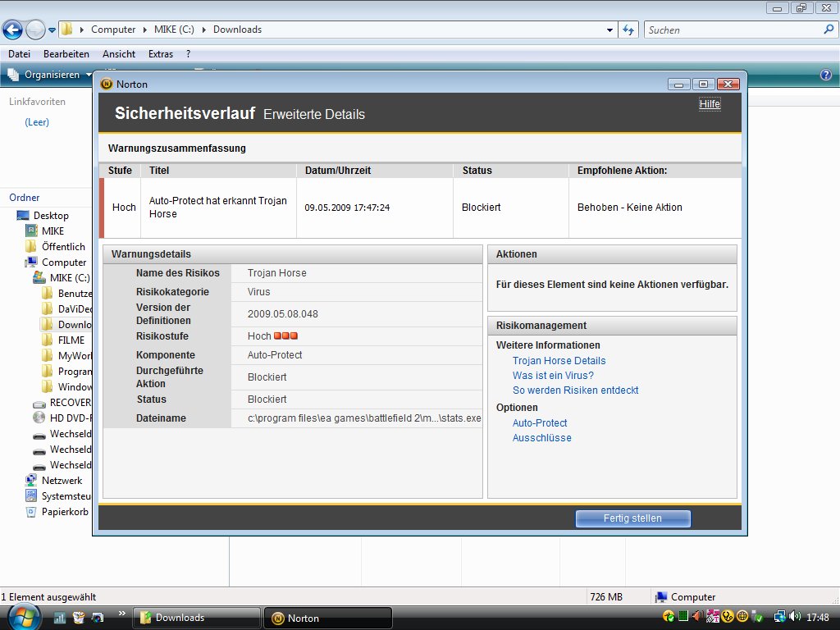Select Computer in folder tree
The image size is (840, 630).
(x=64, y=262)
